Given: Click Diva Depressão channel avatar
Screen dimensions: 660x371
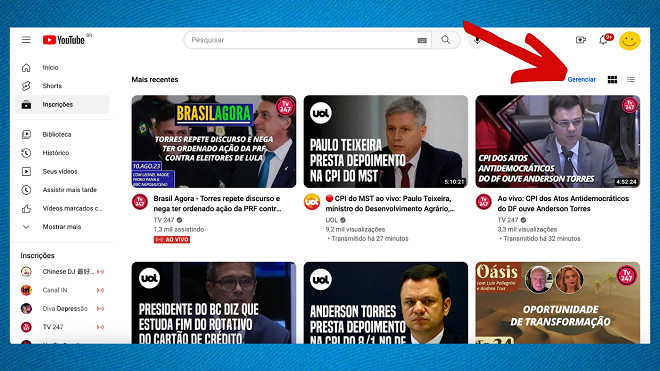Looking at the screenshot, I should pos(26,309).
